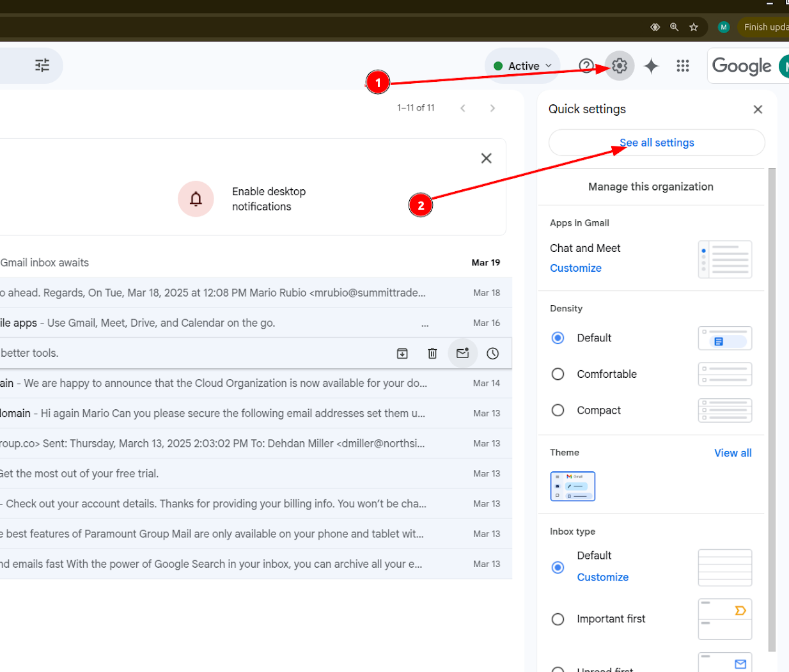
Task: Open Gmail settings gear icon
Action: coord(619,66)
